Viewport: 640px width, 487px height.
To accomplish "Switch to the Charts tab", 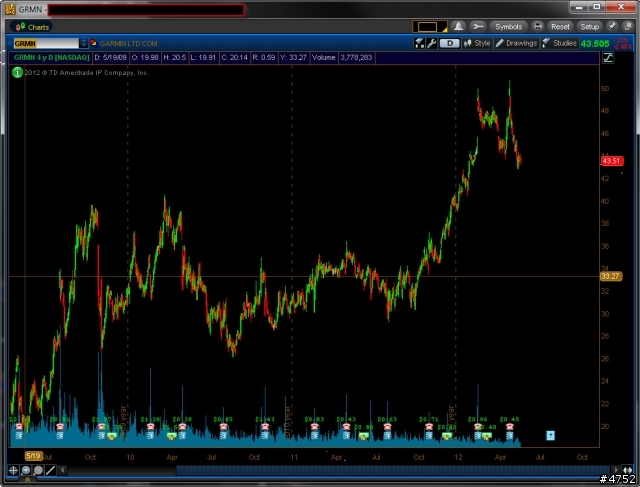I will pos(32,27).
